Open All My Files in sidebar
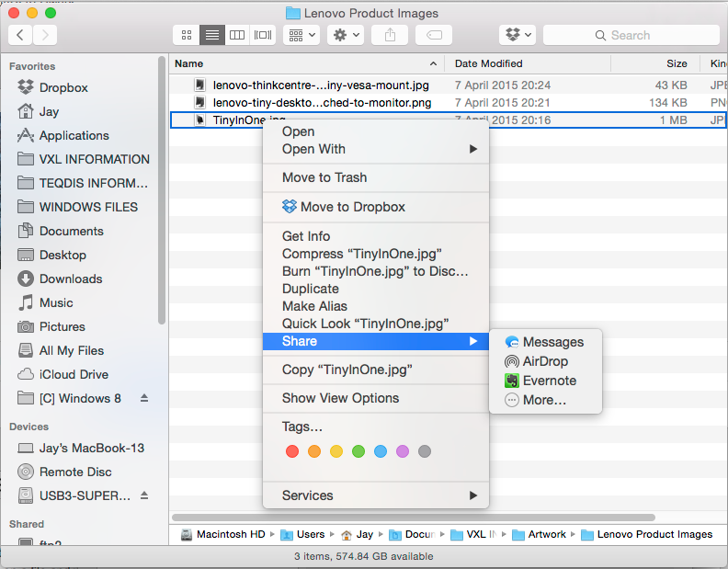 71,350
